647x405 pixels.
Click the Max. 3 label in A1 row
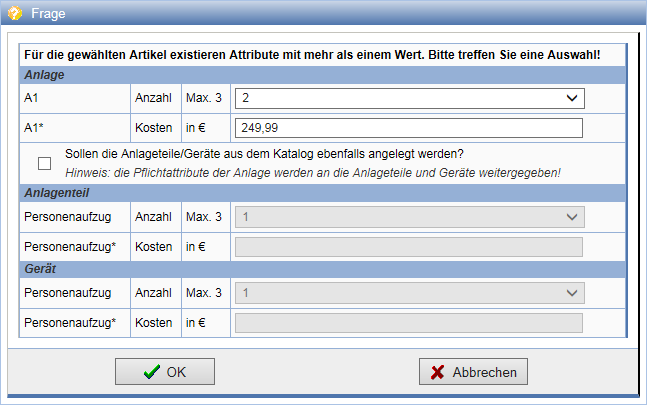pyautogui.click(x=205, y=98)
